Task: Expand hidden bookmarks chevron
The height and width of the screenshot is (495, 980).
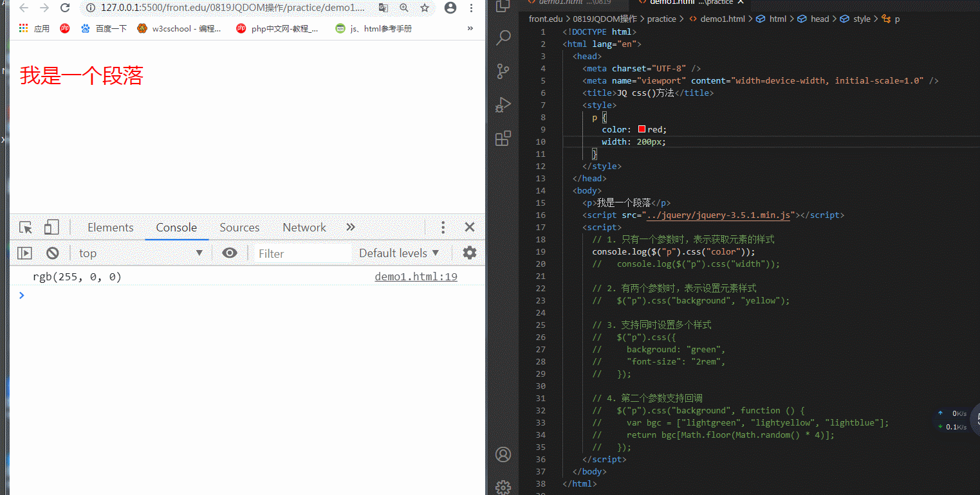Action: click(470, 28)
